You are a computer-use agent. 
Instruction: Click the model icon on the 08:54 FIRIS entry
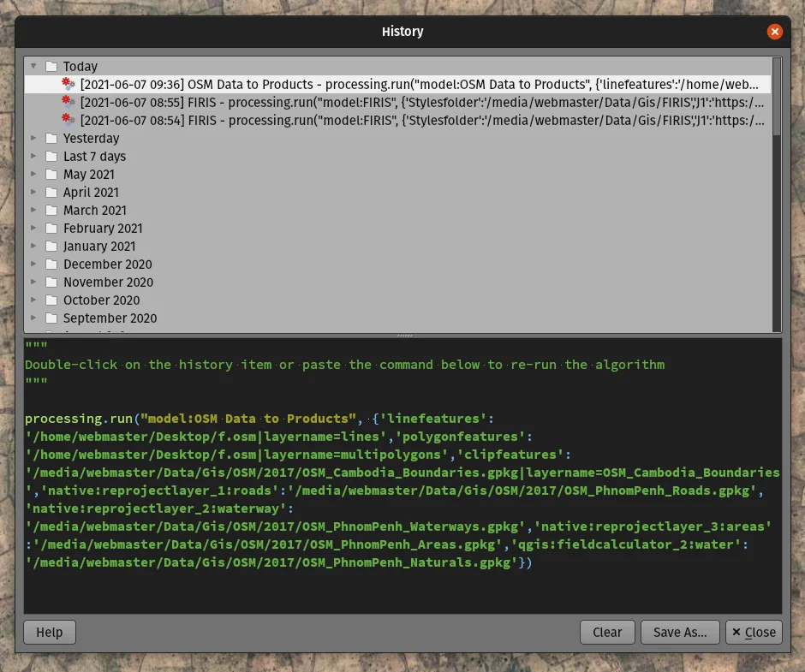point(69,120)
